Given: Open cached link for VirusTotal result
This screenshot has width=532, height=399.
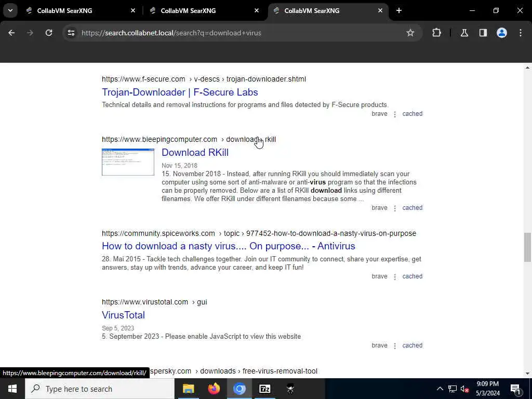Looking at the screenshot, I should point(412,345).
